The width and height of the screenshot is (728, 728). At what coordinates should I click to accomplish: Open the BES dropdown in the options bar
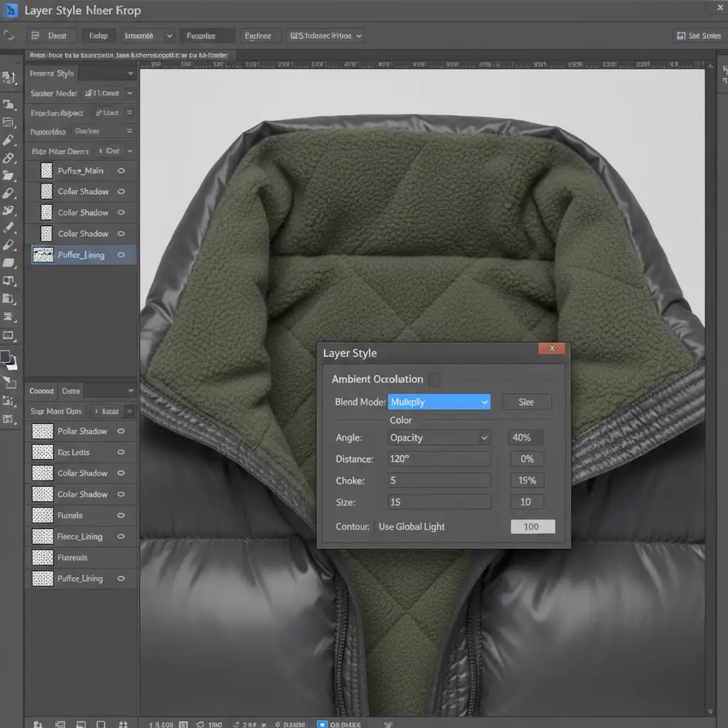326,36
